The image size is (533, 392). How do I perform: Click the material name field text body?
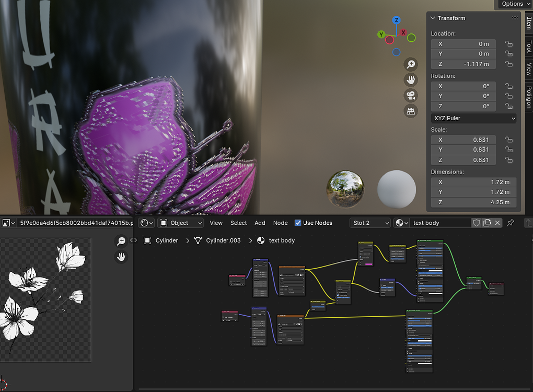[x=441, y=223]
